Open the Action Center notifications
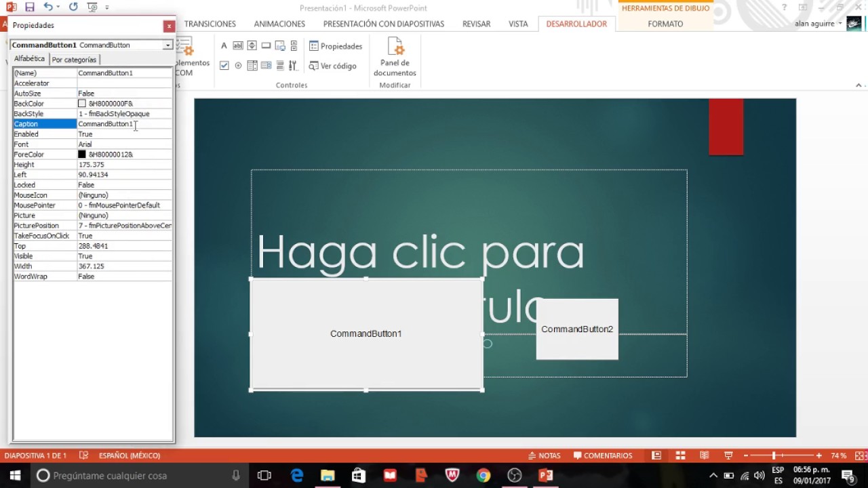Image resolution: width=868 pixels, height=488 pixels. [848, 476]
